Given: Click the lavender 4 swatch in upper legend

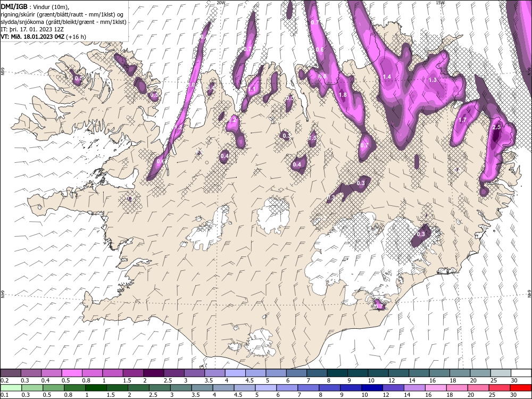Looking at the screenshot, I should [236, 373].
